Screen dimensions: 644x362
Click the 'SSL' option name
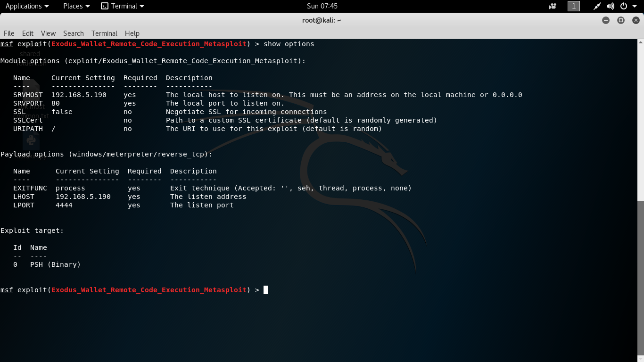pyautogui.click(x=19, y=112)
